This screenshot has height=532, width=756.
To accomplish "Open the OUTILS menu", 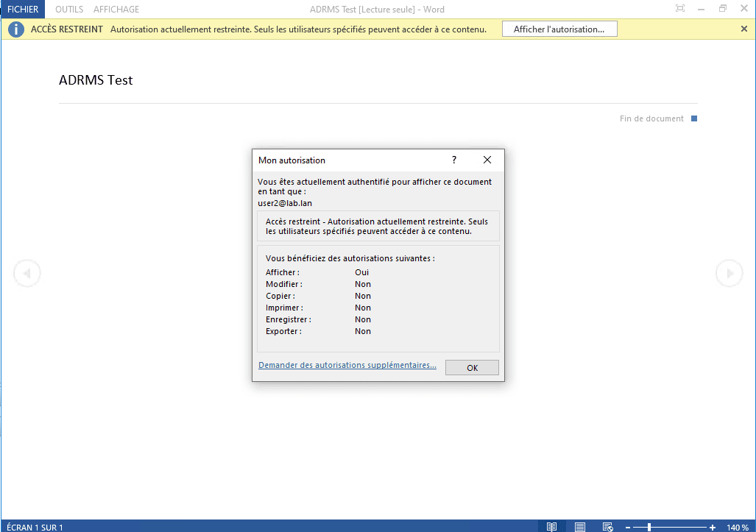I will tap(69, 10).
